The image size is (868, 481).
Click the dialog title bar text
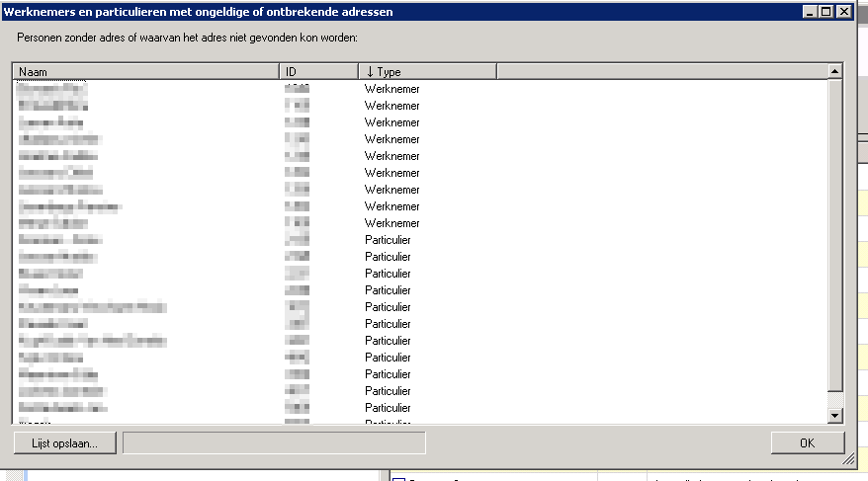[x=198, y=12]
